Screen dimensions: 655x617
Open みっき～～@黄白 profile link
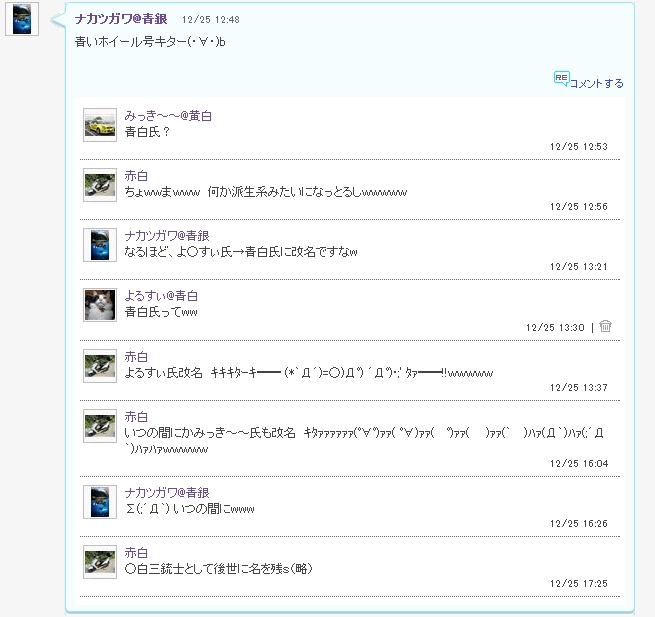(168, 116)
